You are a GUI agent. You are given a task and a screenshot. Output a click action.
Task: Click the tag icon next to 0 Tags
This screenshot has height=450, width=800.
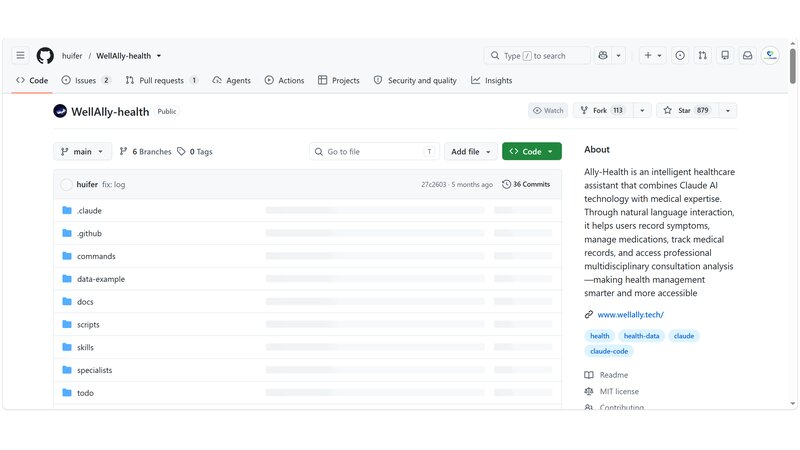click(181, 152)
